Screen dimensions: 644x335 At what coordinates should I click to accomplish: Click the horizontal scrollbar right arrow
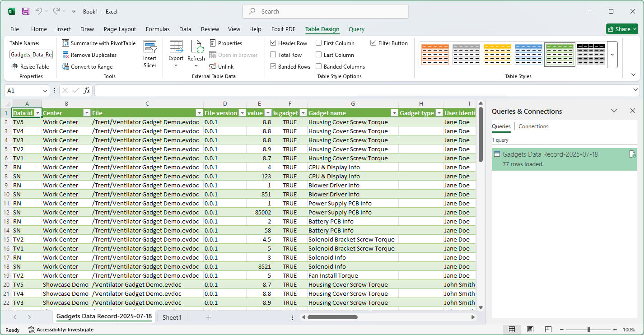click(x=473, y=317)
